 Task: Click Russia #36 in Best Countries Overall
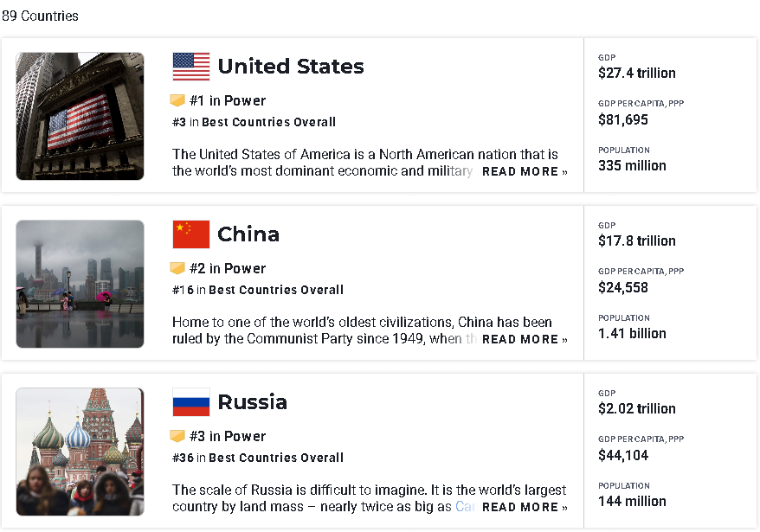(258, 458)
